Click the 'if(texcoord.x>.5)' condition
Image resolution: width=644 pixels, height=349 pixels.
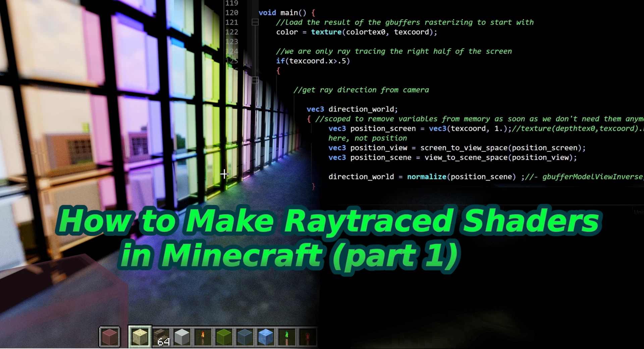coord(313,61)
